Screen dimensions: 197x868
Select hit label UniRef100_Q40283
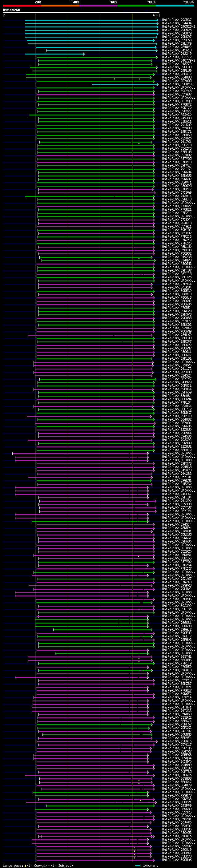click(177, 474)
